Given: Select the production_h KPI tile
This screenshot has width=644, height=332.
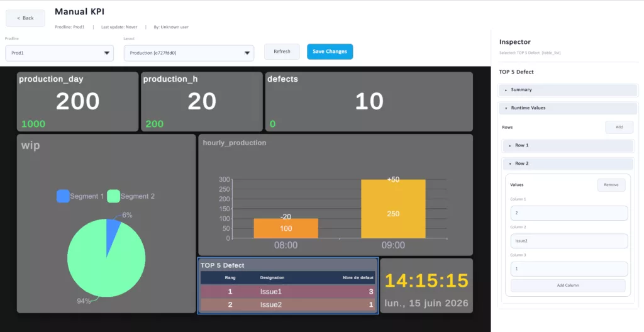Looking at the screenshot, I should 202,102.
